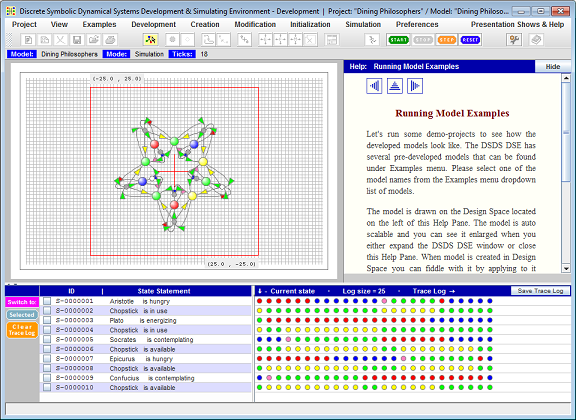576x420 pixels.
Task: Start the simulation with green START button
Action: pos(398,40)
